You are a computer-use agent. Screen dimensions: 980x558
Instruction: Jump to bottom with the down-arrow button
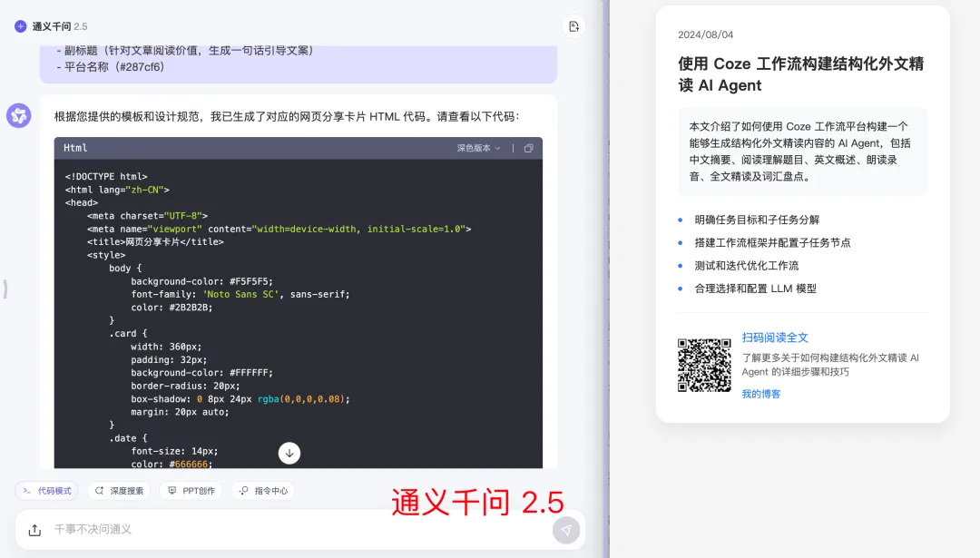point(289,453)
